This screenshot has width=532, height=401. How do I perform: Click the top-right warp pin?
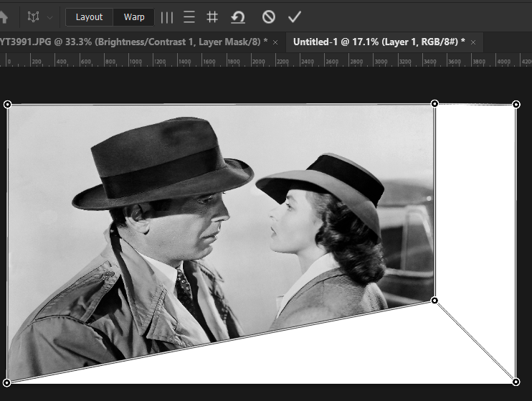[516, 104]
